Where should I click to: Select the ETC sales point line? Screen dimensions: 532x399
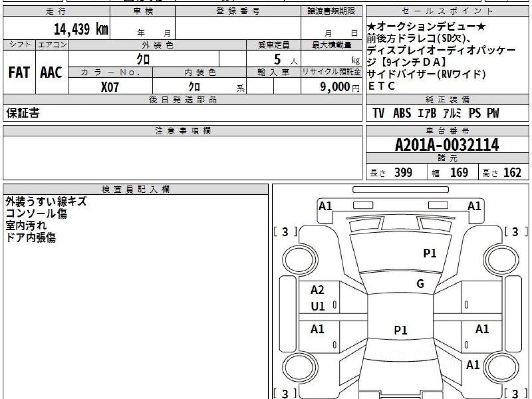click(x=381, y=86)
